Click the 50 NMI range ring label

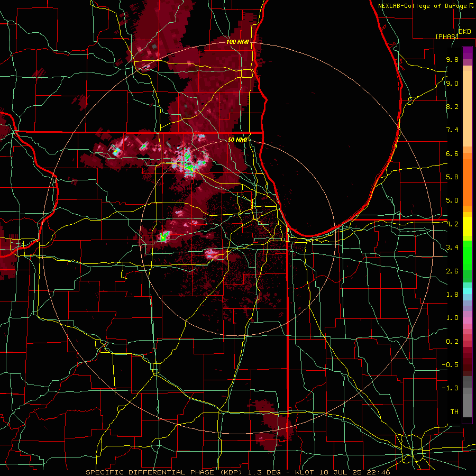pos(237,140)
